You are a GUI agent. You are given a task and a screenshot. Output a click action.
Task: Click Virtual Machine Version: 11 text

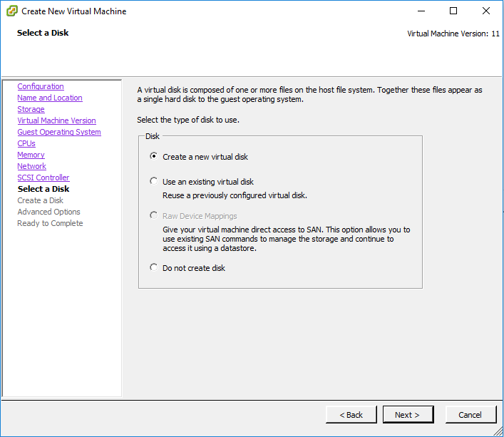[453, 34]
